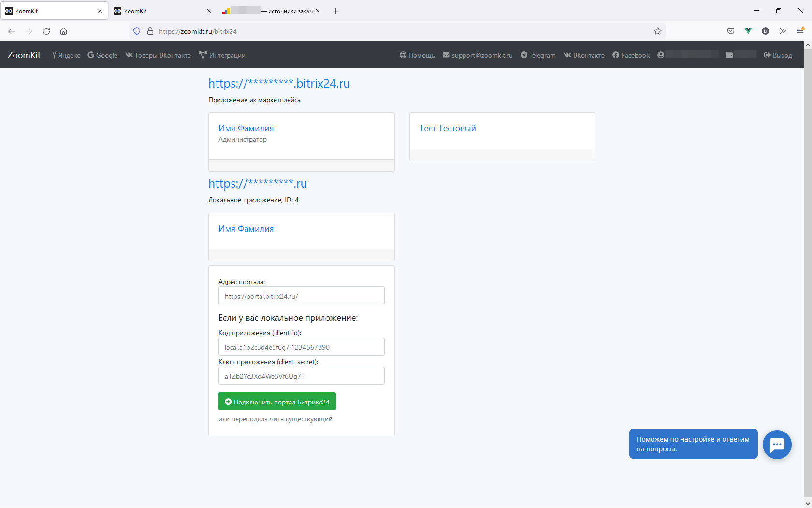
Task: Reload the current page
Action: coord(46,31)
